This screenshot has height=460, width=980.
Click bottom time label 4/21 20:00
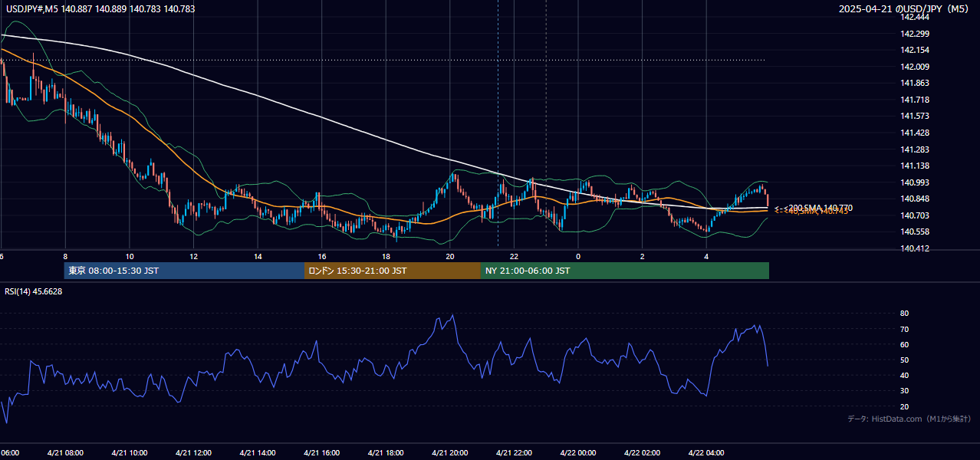coord(450,452)
